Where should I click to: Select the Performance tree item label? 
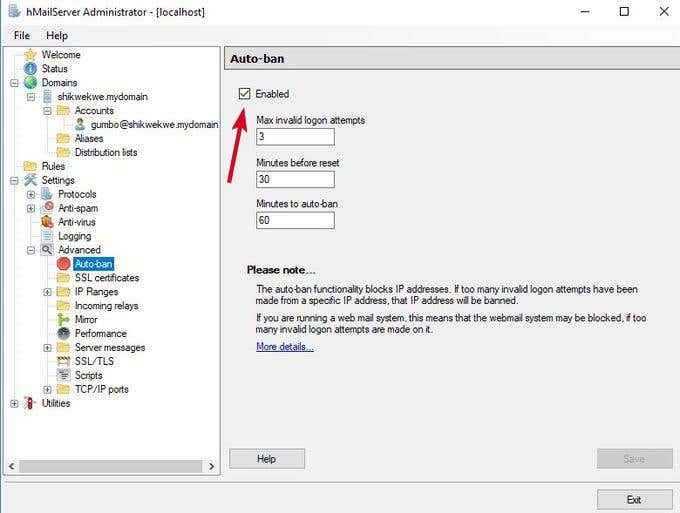pos(101,333)
